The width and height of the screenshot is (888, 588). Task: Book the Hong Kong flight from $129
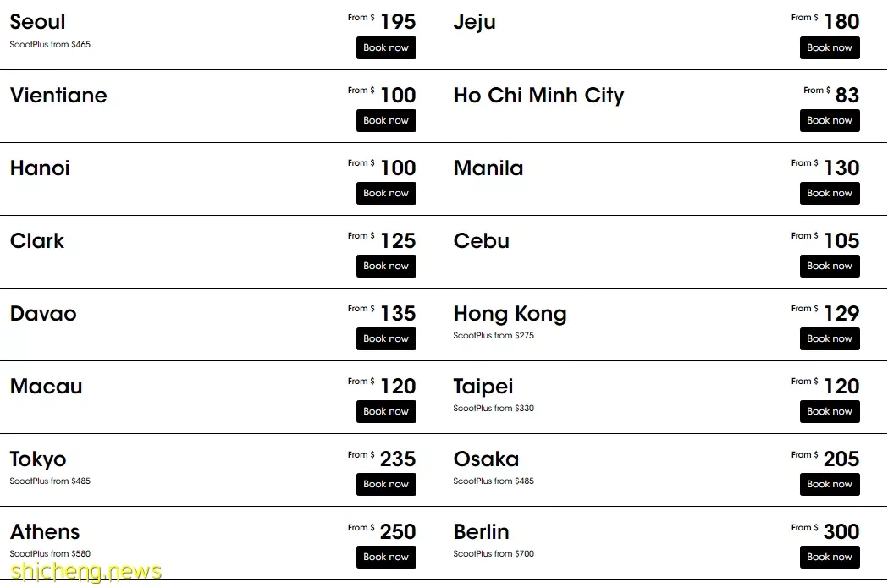click(x=830, y=338)
